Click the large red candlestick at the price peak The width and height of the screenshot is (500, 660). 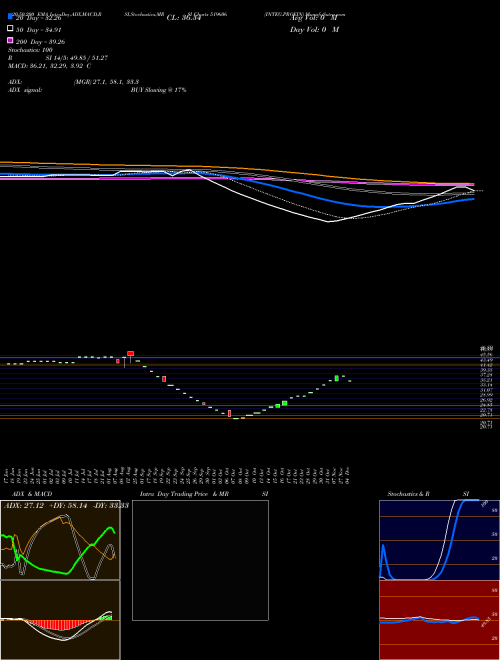pyautogui.click(x=130, y=354)
